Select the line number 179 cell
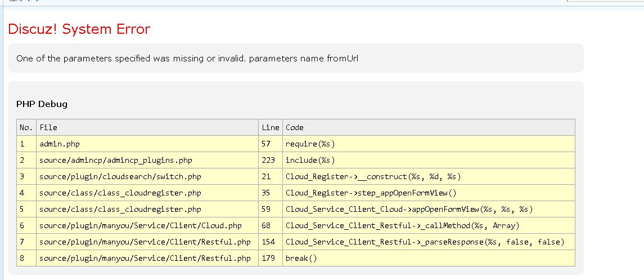The width and height of the screenshot is (644, 280). click(271, 258)
